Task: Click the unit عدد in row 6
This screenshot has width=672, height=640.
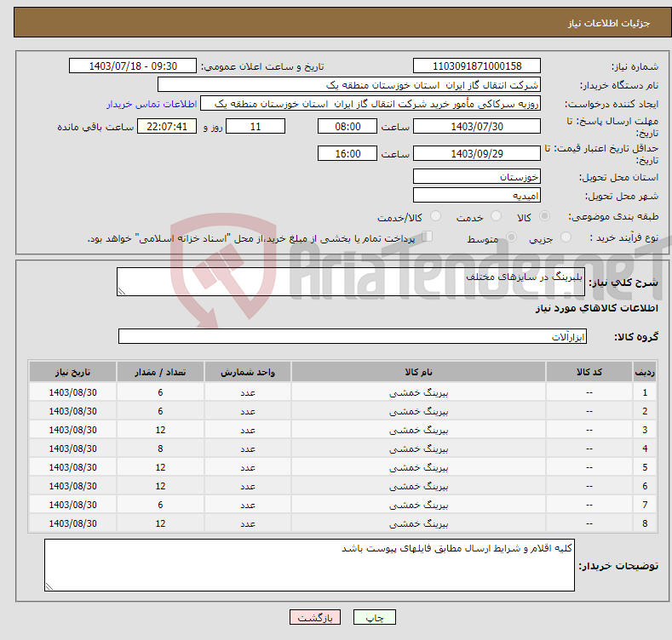Action: 248,486
